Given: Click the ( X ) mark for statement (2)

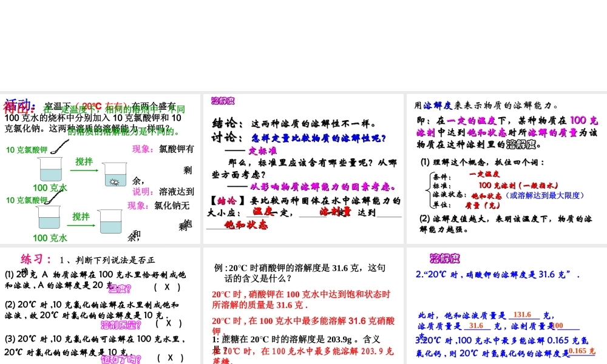Looking at the screenshot, I should 169,323.
